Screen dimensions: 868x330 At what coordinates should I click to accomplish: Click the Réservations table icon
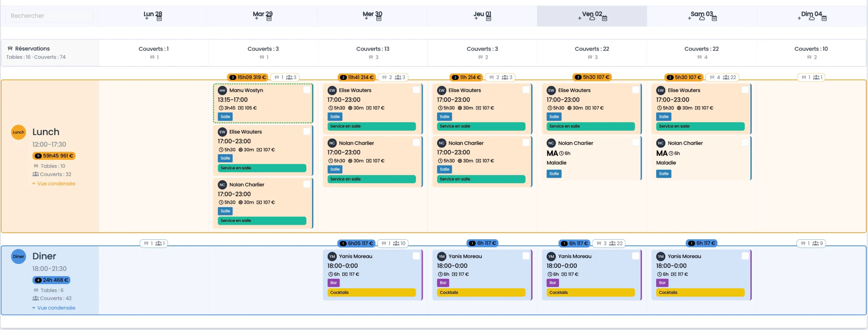(10, 49)
